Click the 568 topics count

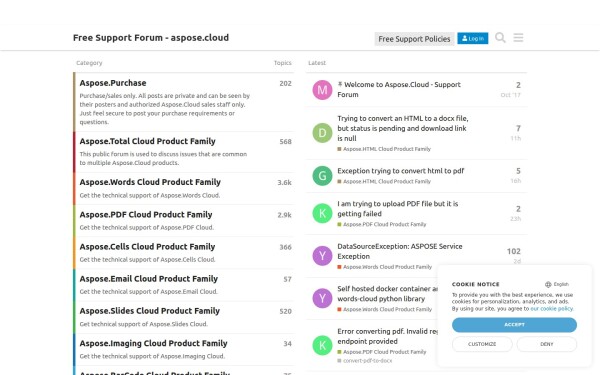[x=285, y=142]
